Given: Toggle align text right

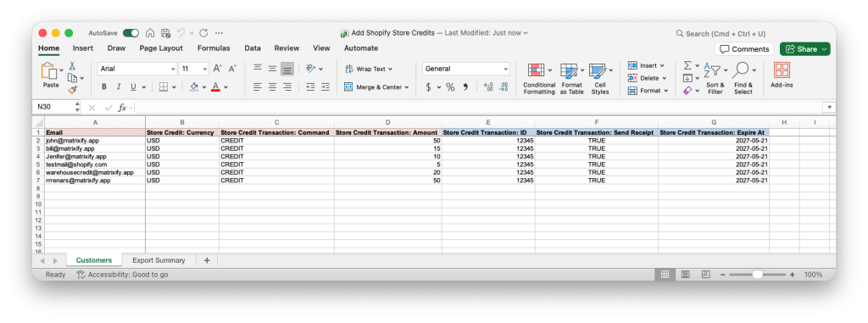Looking at the screenshot, I should coord(287,87).
